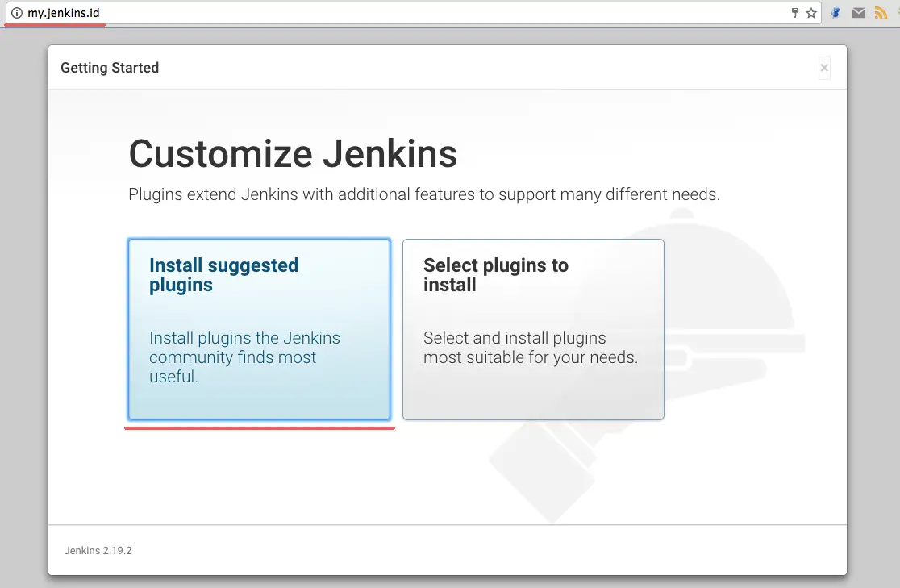The width and height of the screenshot is (900, 588).
Task: Click the saved password key icon
Action: tap(795, 13)
